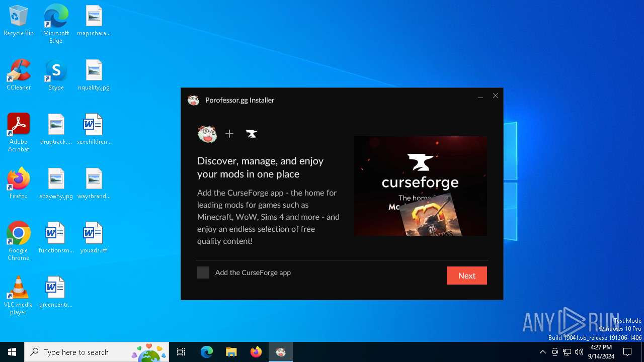Select the drugtrack image file icon
The height and width of the screenshot is (362, 644).
[x=56, y=130]
